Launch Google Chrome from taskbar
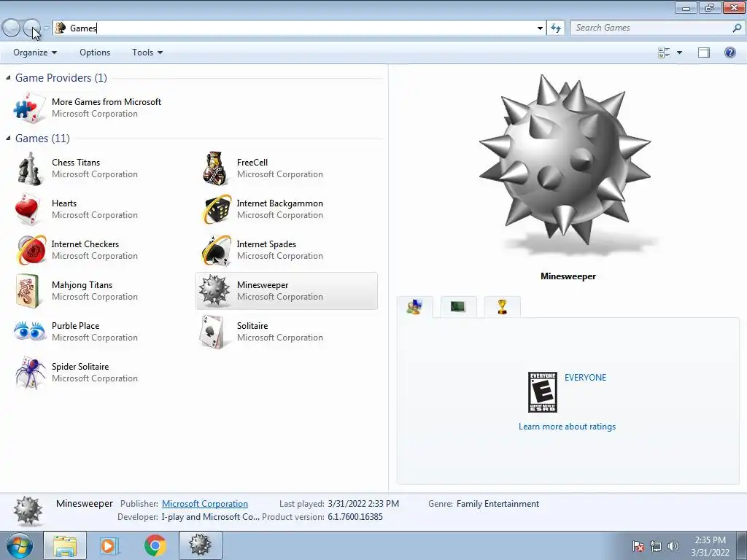 click(x=155, y=545)
